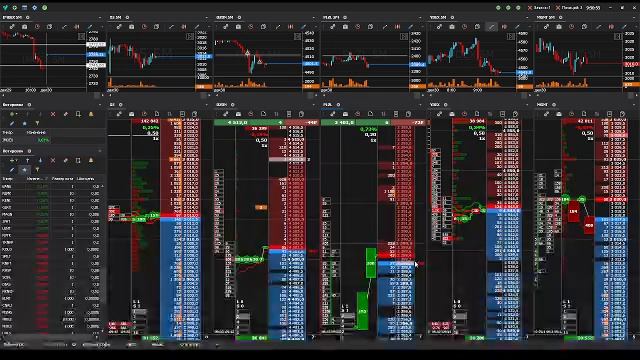This screenshot has width=640, height=360.
Task: Expand the SI chart using the corner box button
Action: [x=190, y=36]
